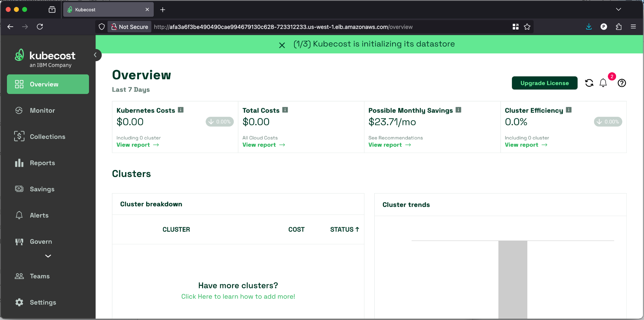Click the Kubernetes Costs info icon
This screenshot has width=644, height=320.
pos(180,110)
